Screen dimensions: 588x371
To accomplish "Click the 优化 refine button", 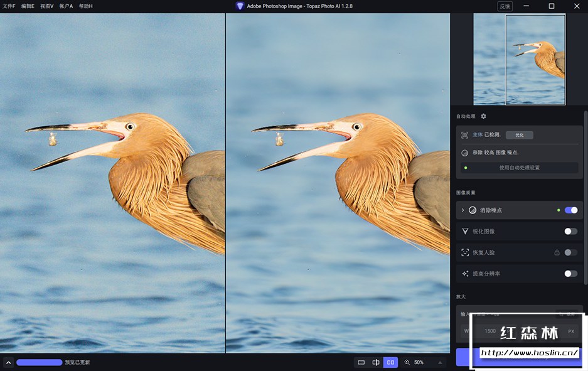I will pyautogui.click(x=519, y=135).
